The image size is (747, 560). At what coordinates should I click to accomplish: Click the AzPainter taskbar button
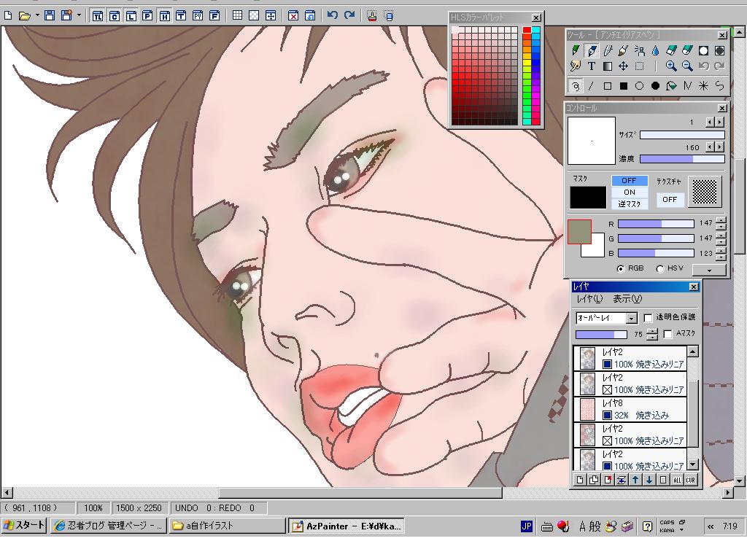click(x=347, y=526)
